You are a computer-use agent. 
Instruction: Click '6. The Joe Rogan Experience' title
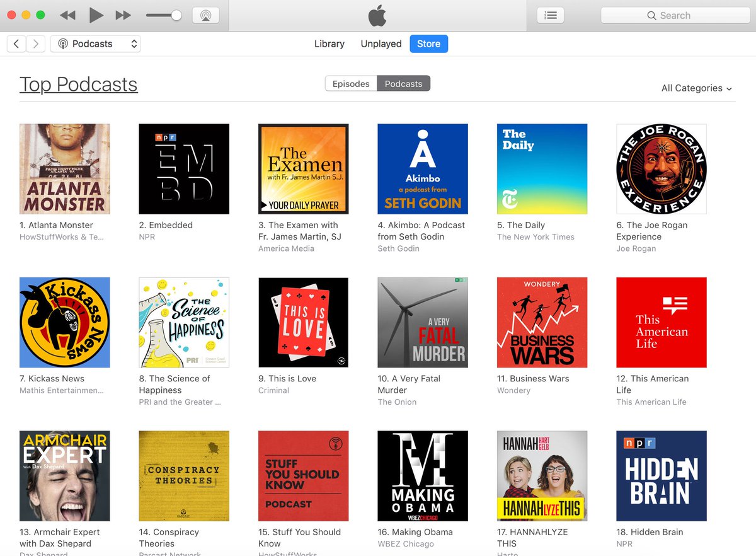coord(652,231)
